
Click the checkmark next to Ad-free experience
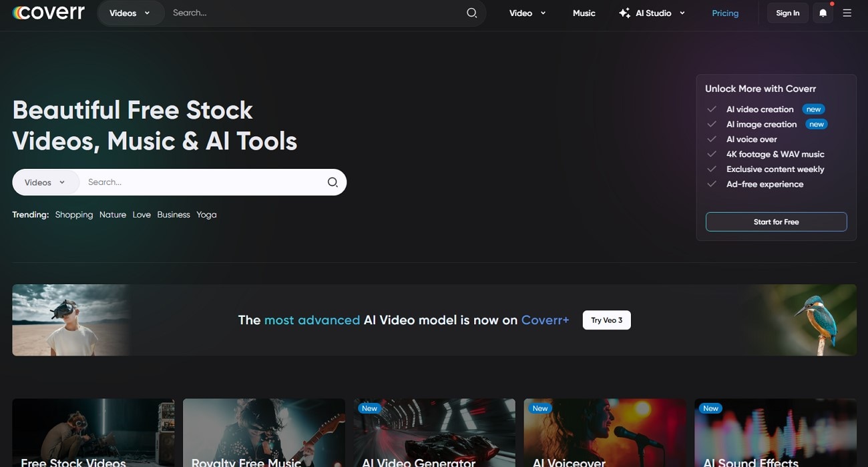click(712, 184)
